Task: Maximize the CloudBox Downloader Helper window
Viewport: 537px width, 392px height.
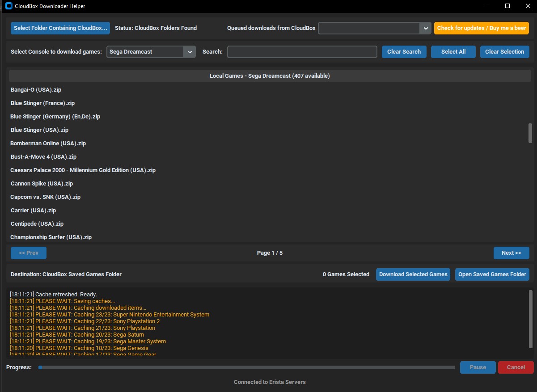Action: tap(507, 6)
